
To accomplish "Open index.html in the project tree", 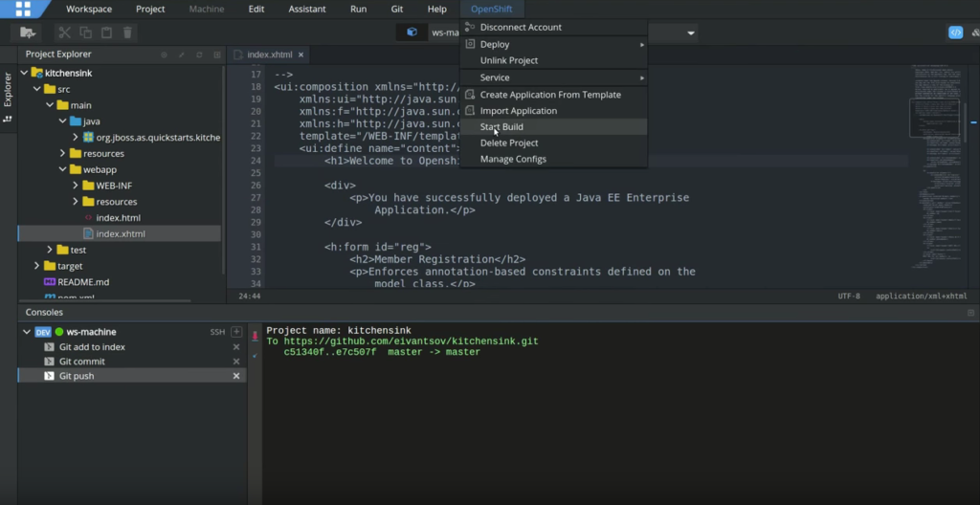I will 118,218.
